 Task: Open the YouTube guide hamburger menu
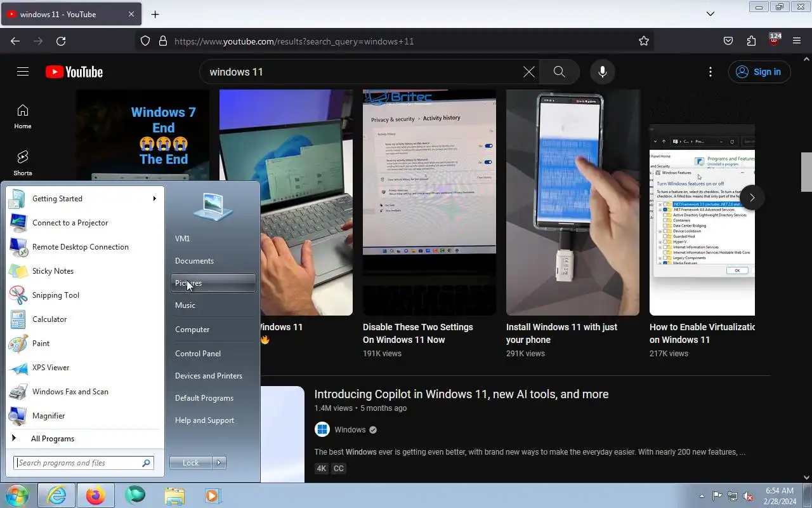[x=23, y=72]
